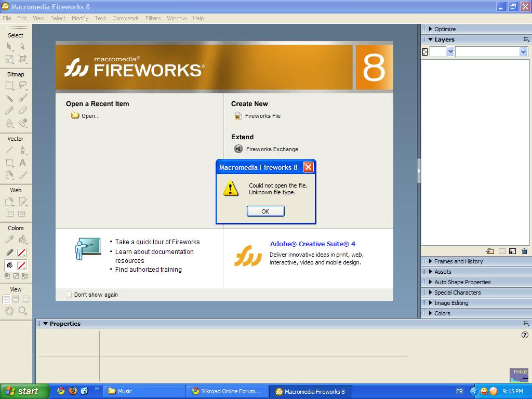Select the Paint Bucket tool
This screenshot has width=532, height=399.
22,240
